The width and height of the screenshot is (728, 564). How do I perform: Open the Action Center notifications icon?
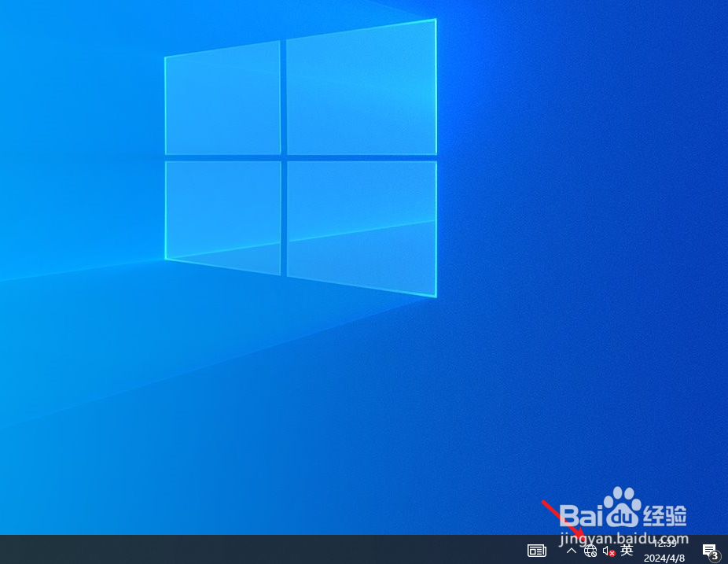(711, 551)
